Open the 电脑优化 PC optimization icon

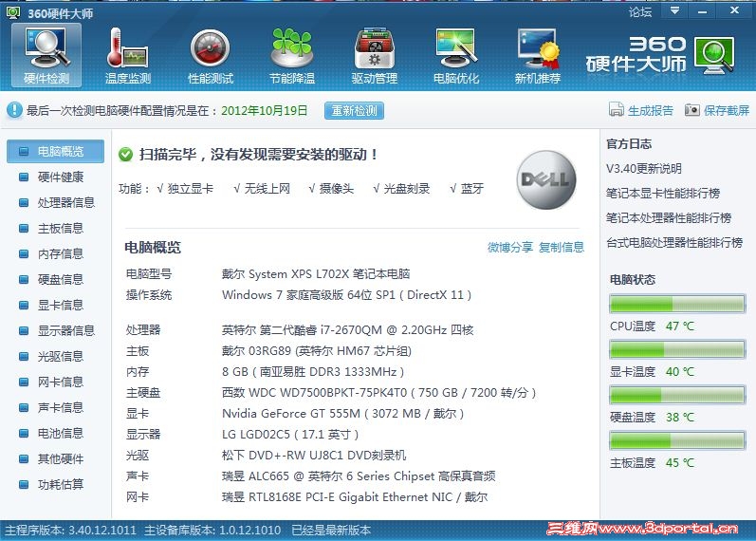(x=456, y=55)
